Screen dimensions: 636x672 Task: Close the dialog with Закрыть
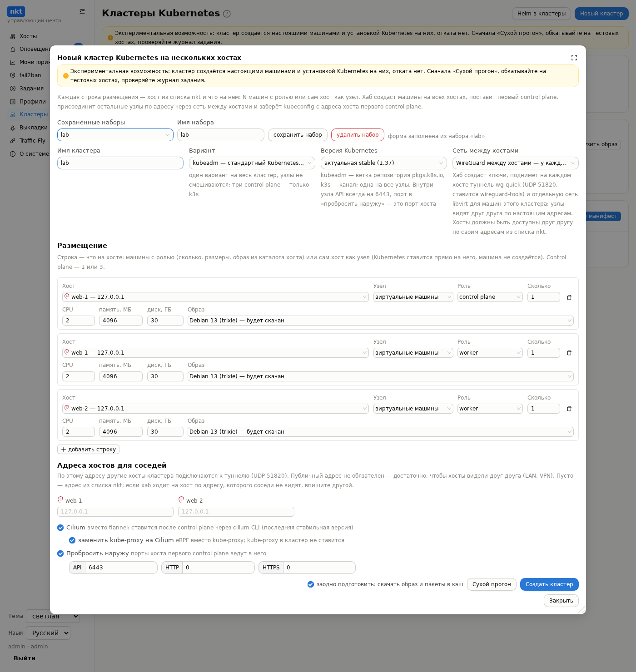click(561, 601)
